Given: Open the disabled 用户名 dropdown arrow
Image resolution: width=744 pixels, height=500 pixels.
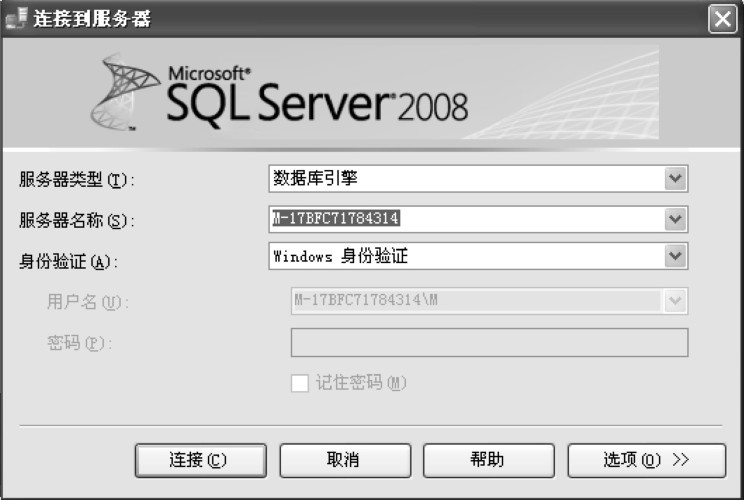Looking at the screenshot, I should coord(676,301).
